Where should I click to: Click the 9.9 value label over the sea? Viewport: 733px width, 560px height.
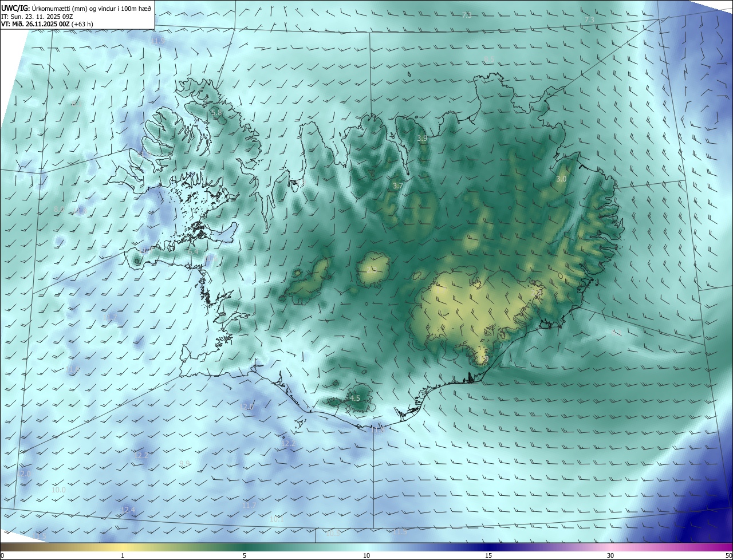tap(184, 464)
